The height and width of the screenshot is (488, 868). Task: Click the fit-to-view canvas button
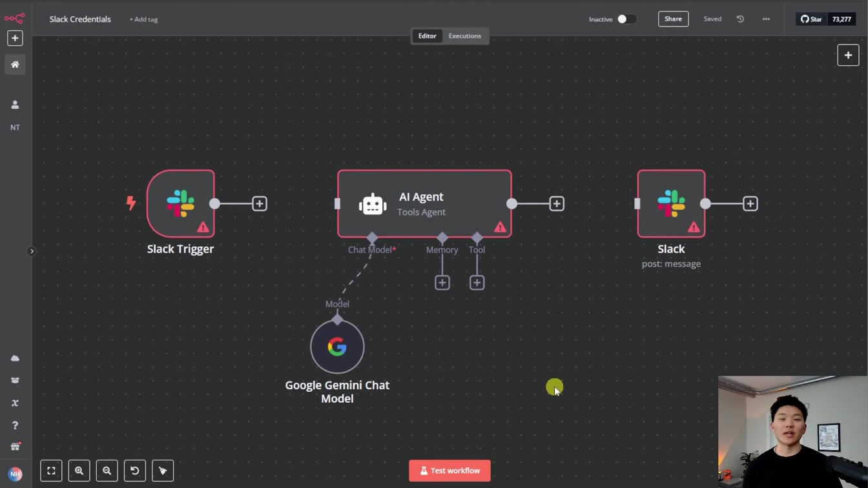[x=51, y=471]
